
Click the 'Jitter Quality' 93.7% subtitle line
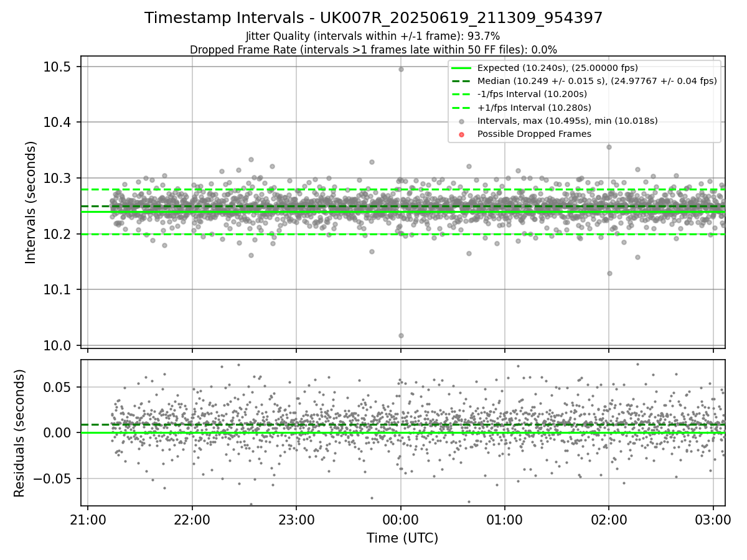(373, 36)
